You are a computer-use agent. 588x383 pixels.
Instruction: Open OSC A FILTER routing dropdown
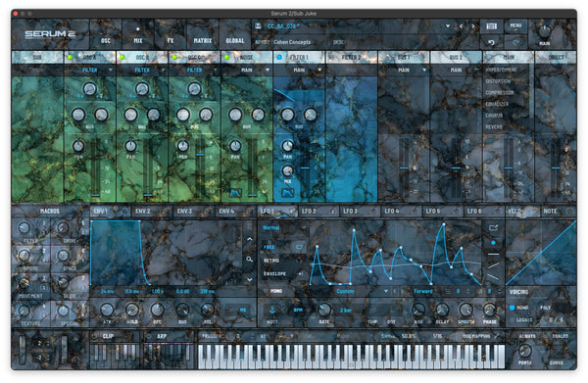(x=89, y=71)
